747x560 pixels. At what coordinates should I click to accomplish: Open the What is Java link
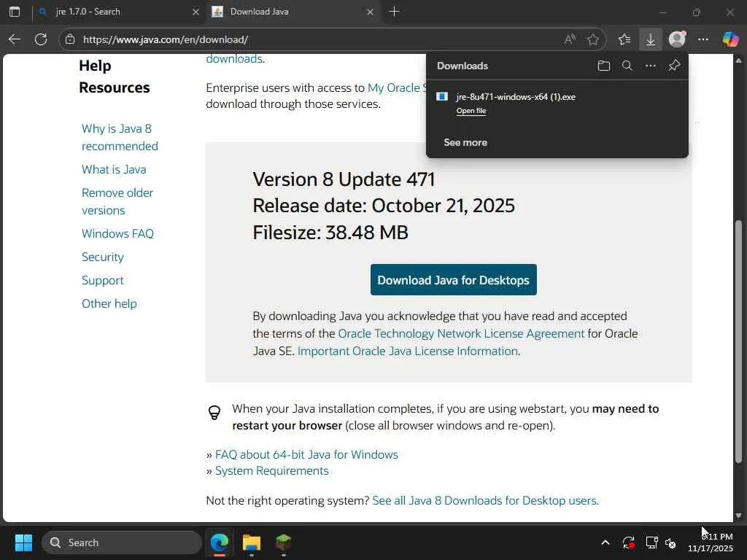[114, 169]
